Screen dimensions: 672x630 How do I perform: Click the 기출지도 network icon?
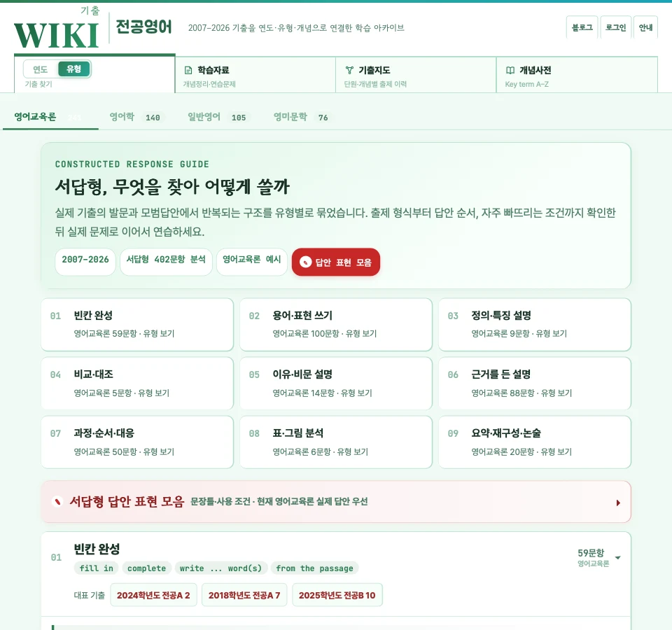pyautogui.click(x=349, y=70)
